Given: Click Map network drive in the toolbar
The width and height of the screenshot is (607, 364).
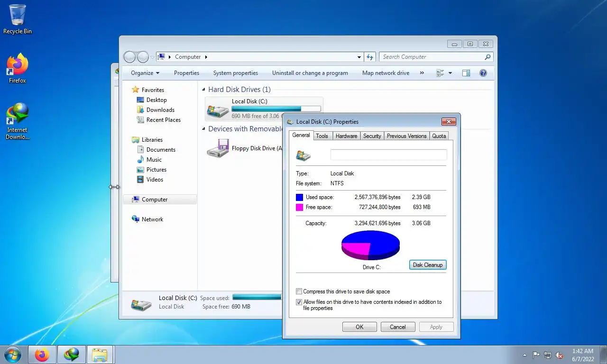Looking at the screenshot, I should 386,73.
